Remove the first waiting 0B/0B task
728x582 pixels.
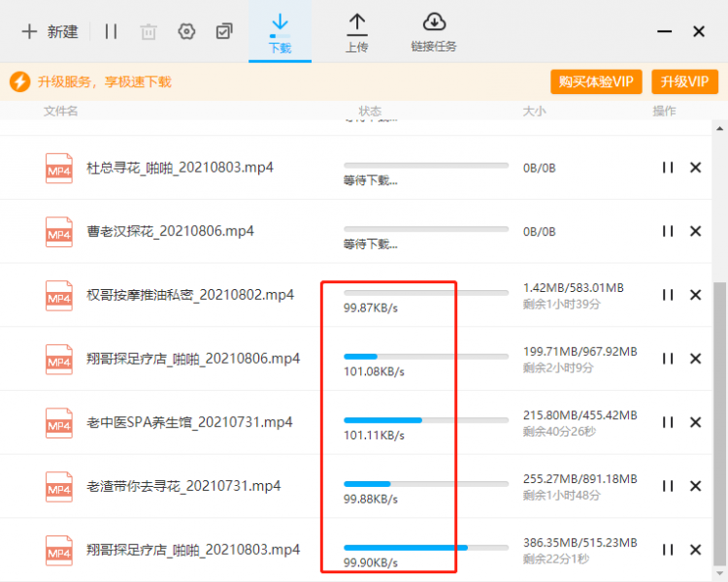[x=695, y=168]
